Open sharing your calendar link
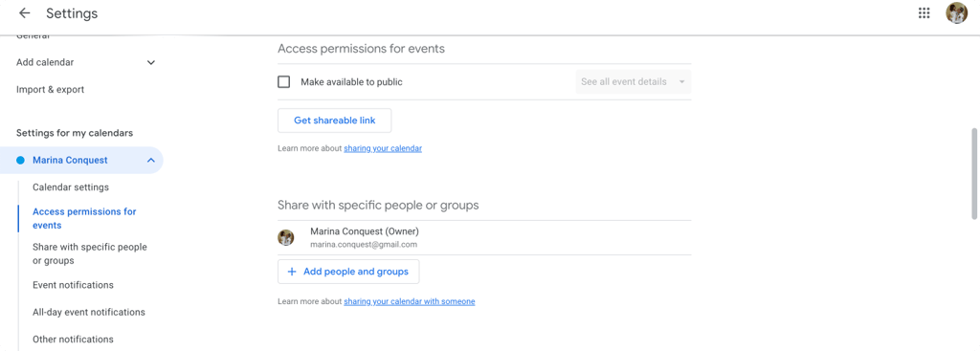This screenshot has height=351, width=980. point(383,148)
